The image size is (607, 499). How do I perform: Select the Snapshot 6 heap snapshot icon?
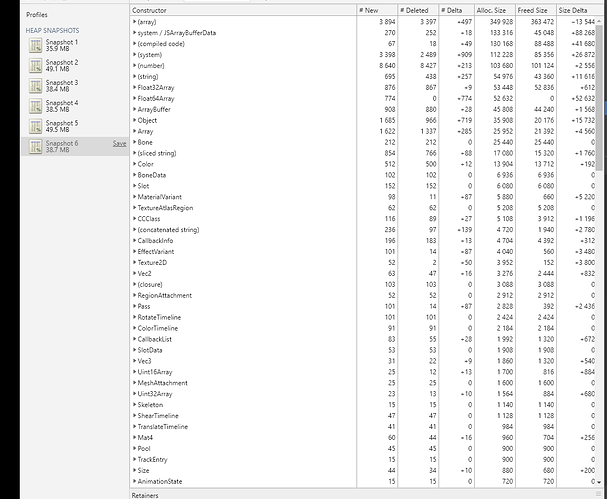(x=35, y=146)
